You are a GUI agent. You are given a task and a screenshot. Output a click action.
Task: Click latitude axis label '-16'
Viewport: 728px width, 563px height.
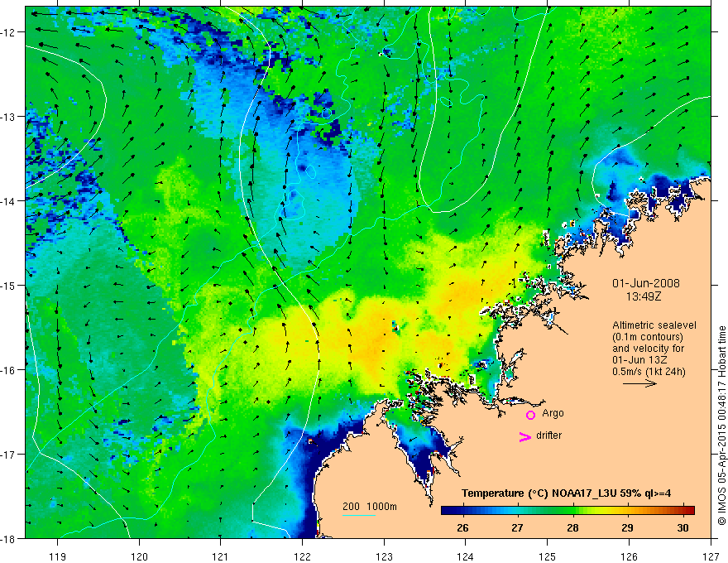click(10, 370)
